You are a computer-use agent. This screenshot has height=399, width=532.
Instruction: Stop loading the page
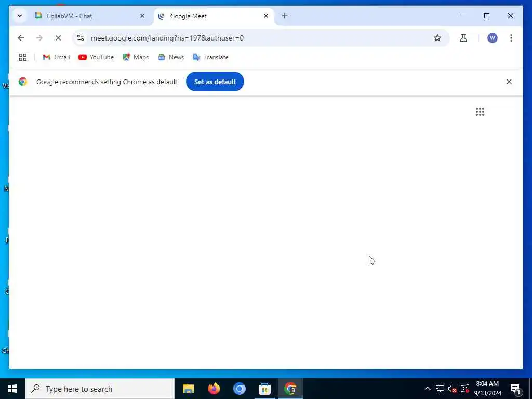click(x=58, y=38)
